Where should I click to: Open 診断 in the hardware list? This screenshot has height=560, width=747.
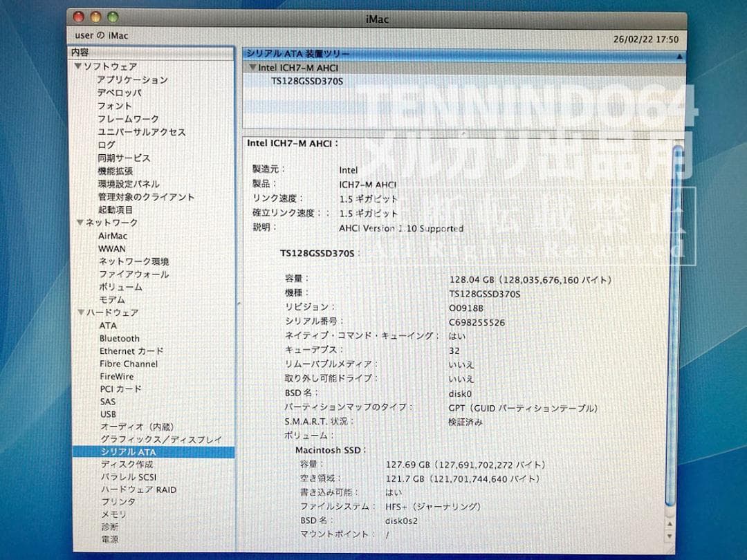pyautogui.click(x=109, y=527)
